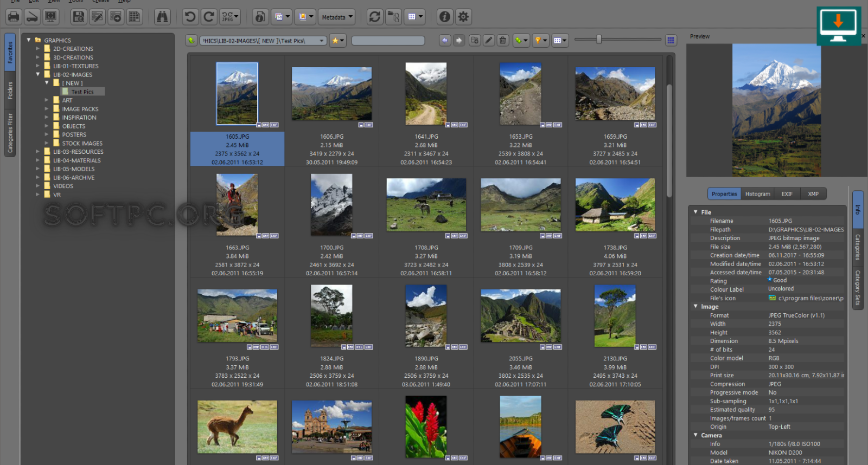This screenshot has height=465, width=868.
Task: Click the Save floppy disk icon
Action: point(79,17)
